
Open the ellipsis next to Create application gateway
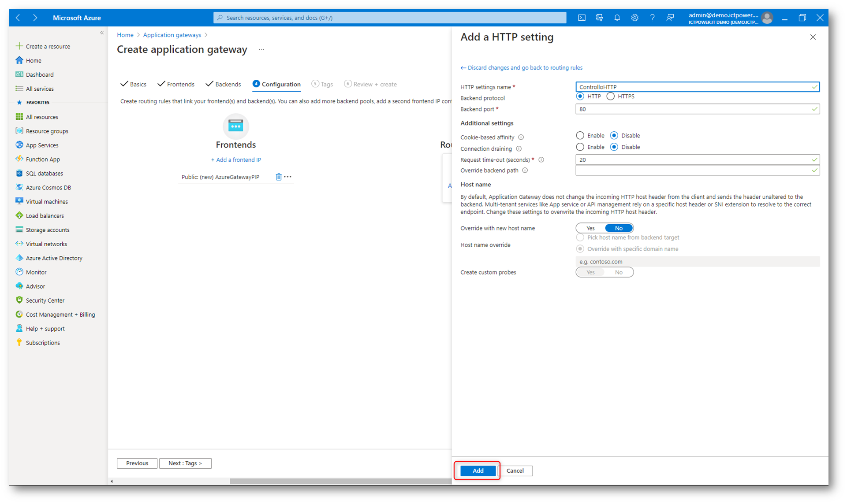(x=261, y=49)
